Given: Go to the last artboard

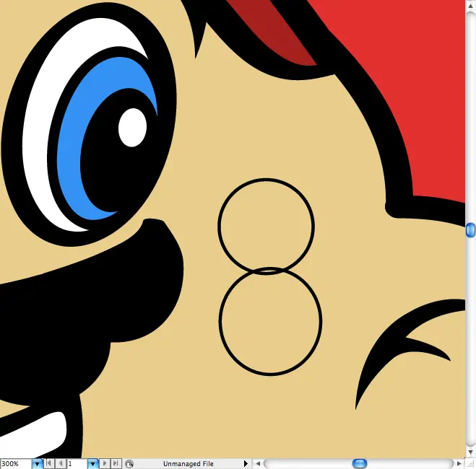Looking at the screenshot, I should tap(116, 463).
